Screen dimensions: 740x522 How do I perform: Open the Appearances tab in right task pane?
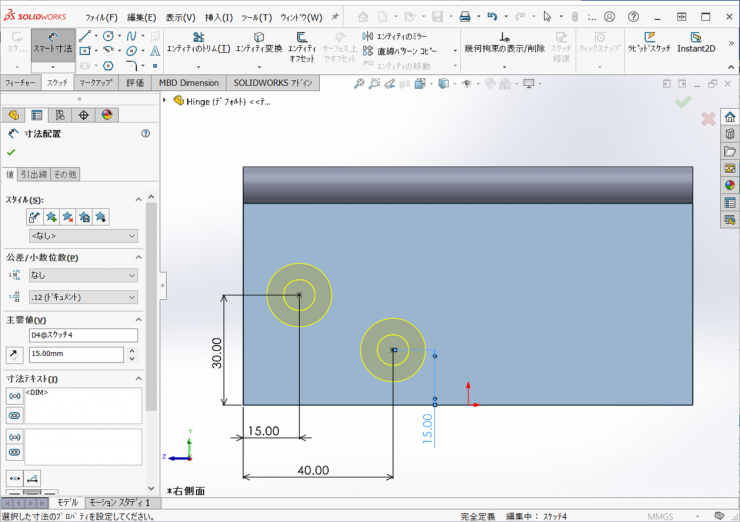(730, 185)
